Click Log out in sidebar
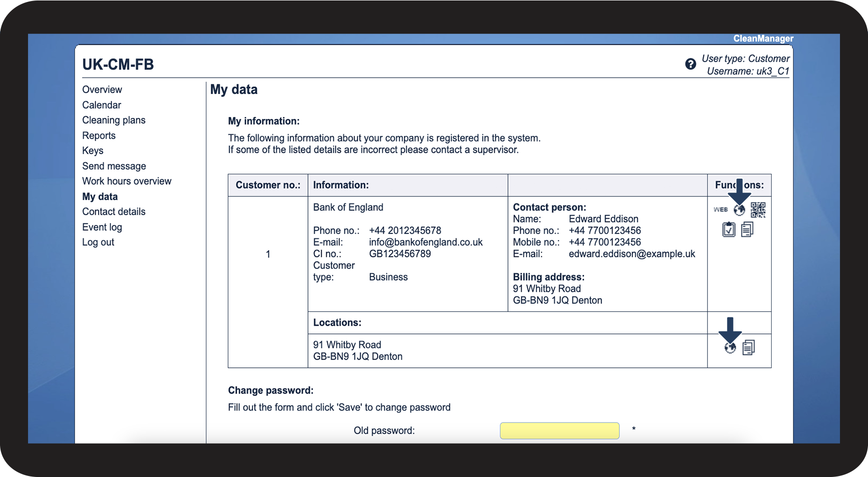The height and width of the screenshot is (477, 868). tap(98, 242)
